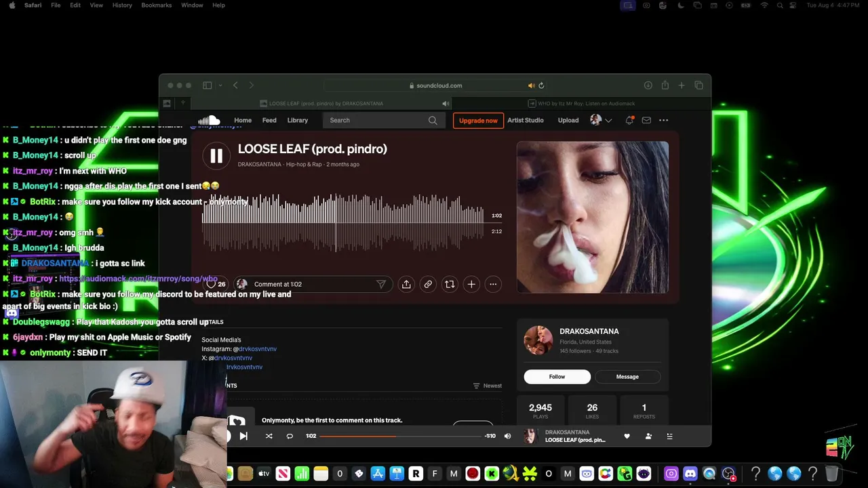Open the Trash in the Dock

[831, 474]
